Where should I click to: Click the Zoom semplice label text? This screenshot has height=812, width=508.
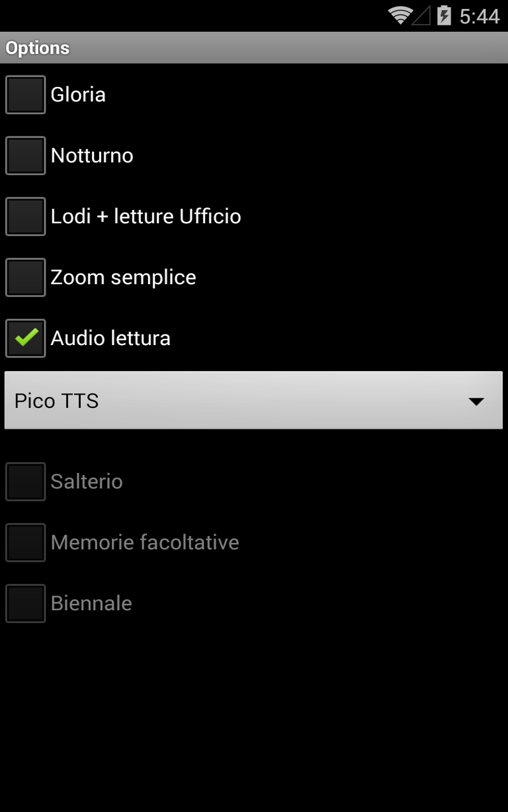tap(123, 278)
